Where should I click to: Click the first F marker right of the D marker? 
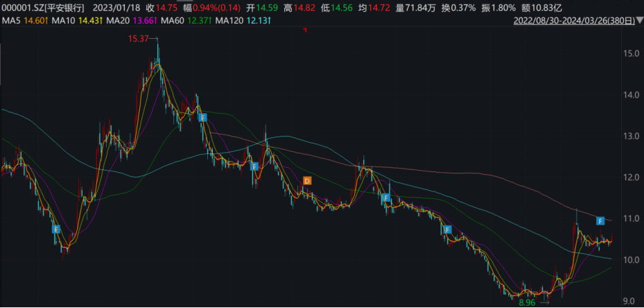(x=385, y=198)
